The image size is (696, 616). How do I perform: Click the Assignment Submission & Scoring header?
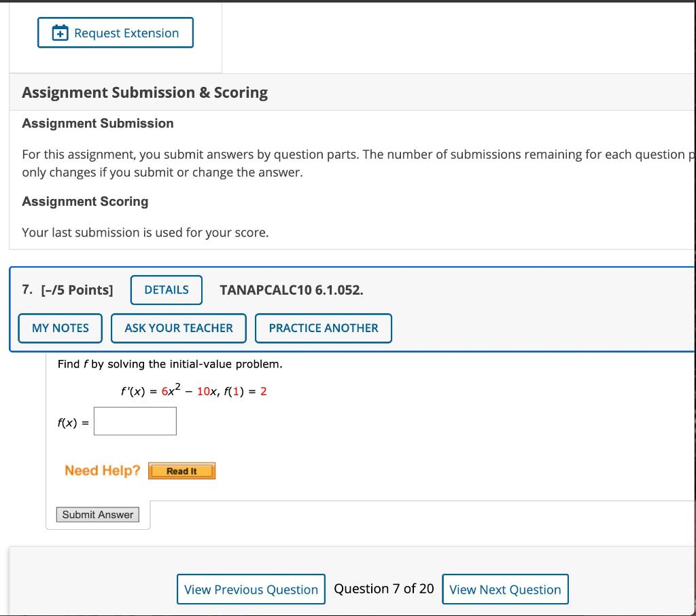[143, 92]
